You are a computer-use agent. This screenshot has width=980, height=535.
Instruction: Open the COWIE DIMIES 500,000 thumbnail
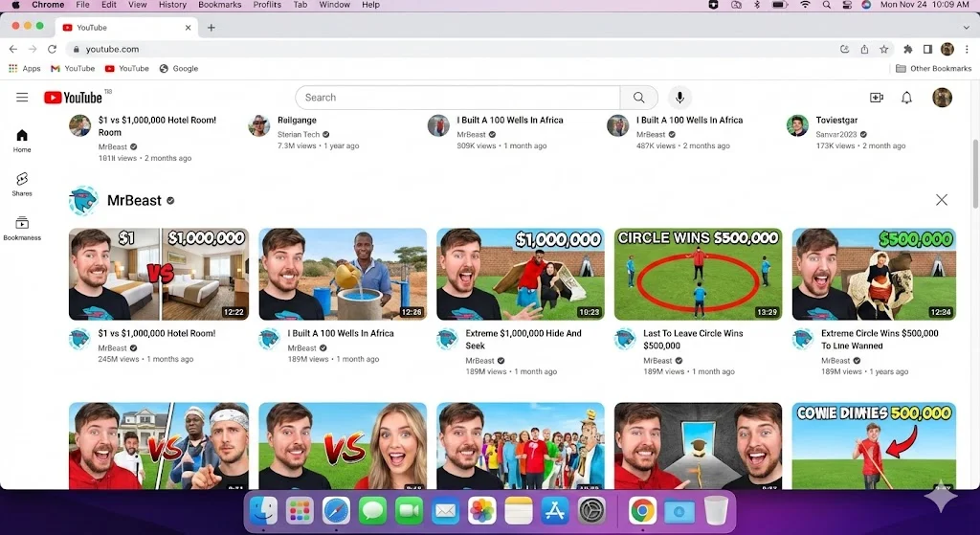(874, 446)
